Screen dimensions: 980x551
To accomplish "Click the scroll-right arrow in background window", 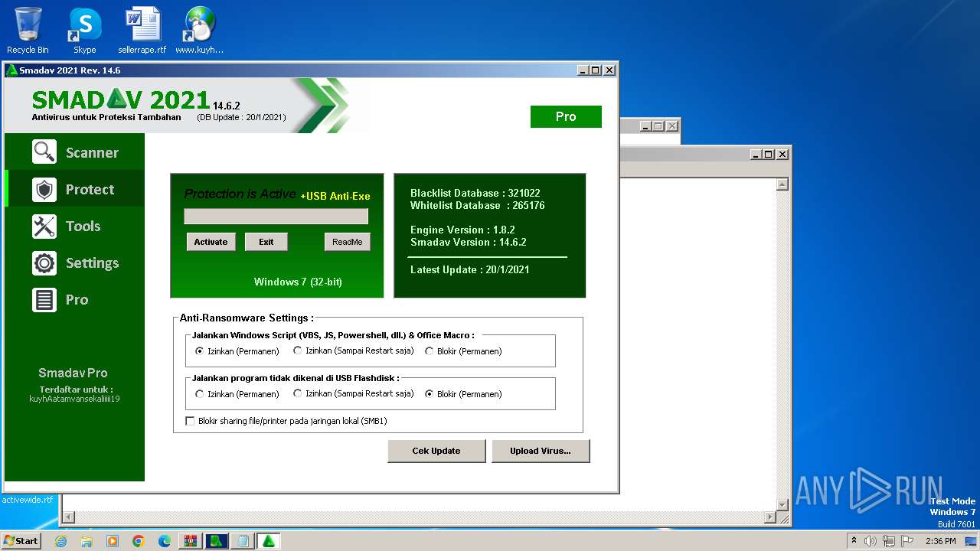I will [770, 518].
